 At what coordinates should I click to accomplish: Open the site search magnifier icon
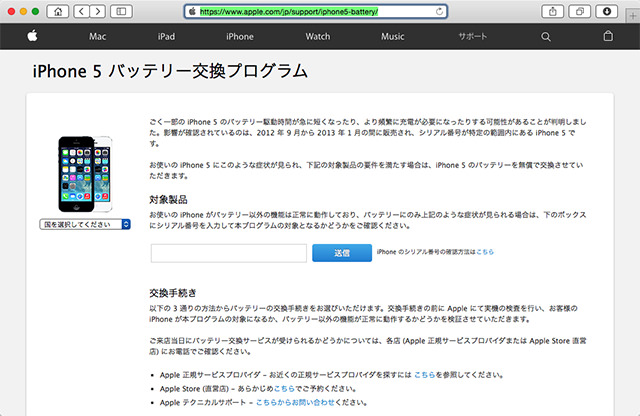[x=546, y=37]
